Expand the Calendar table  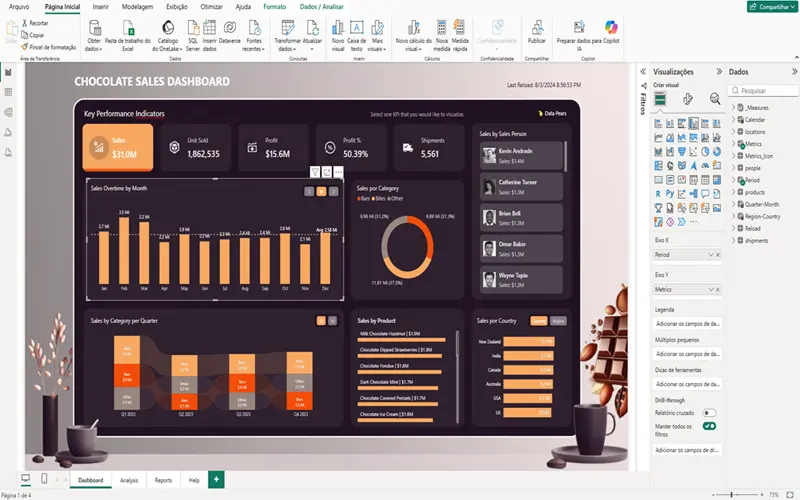click(734, 119)
